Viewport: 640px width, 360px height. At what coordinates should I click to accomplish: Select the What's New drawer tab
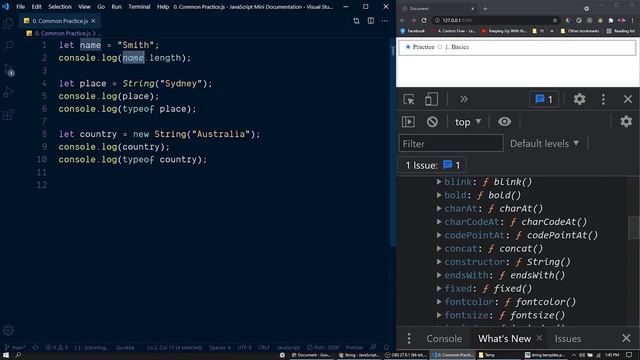[504, 338]
